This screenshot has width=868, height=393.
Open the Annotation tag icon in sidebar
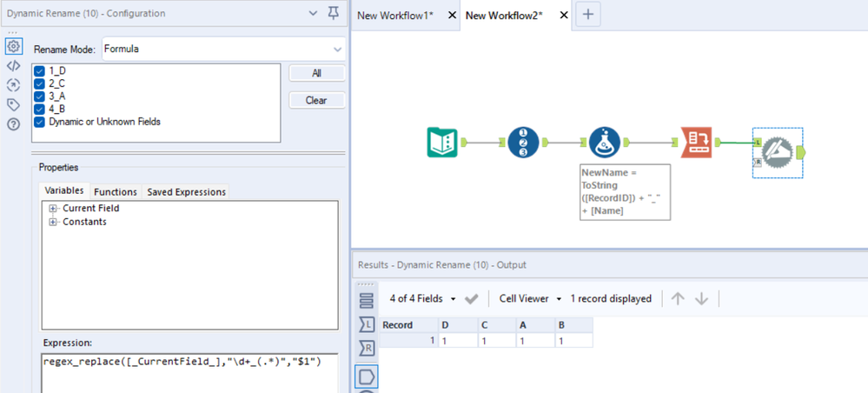[13, 104]
